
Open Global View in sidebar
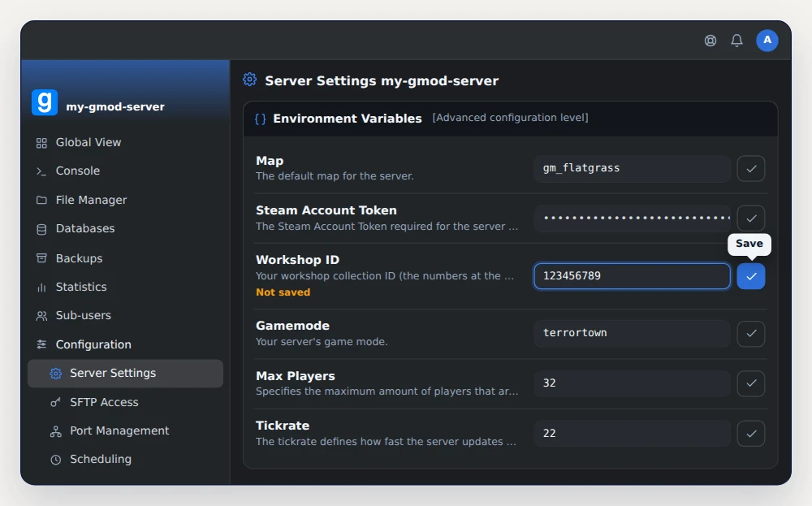125,142
